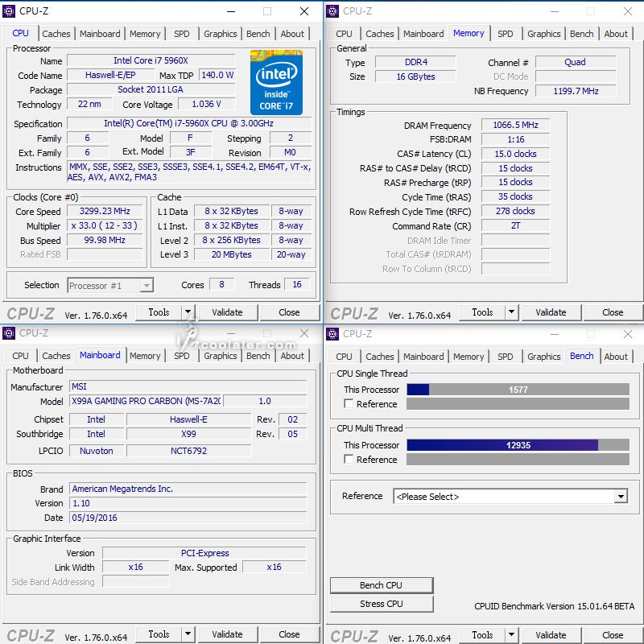Click Close button in Memory window
Viewport: 644px width, 644px height.
click(x=613, y=312)
